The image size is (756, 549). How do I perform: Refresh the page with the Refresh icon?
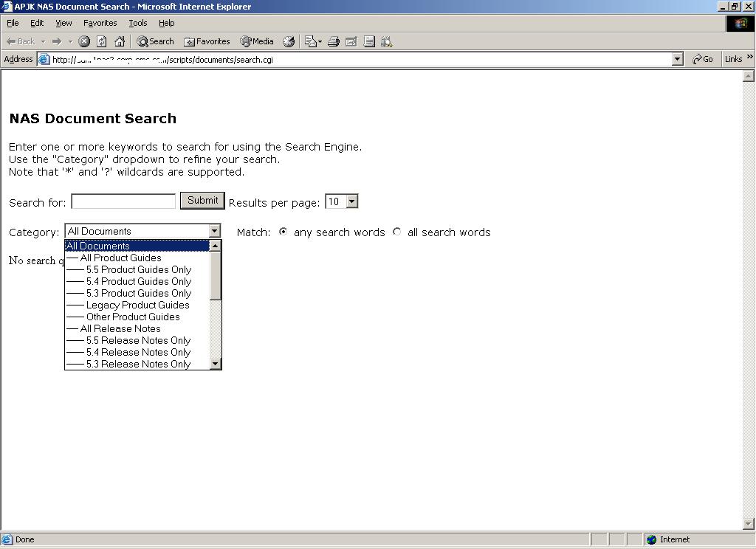[102, 41]
